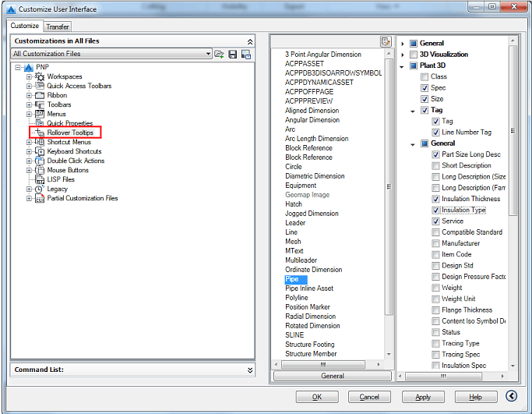Click the Edit Object Type List icon
Viewport: 532px width, 414px height.
point(386,41)
